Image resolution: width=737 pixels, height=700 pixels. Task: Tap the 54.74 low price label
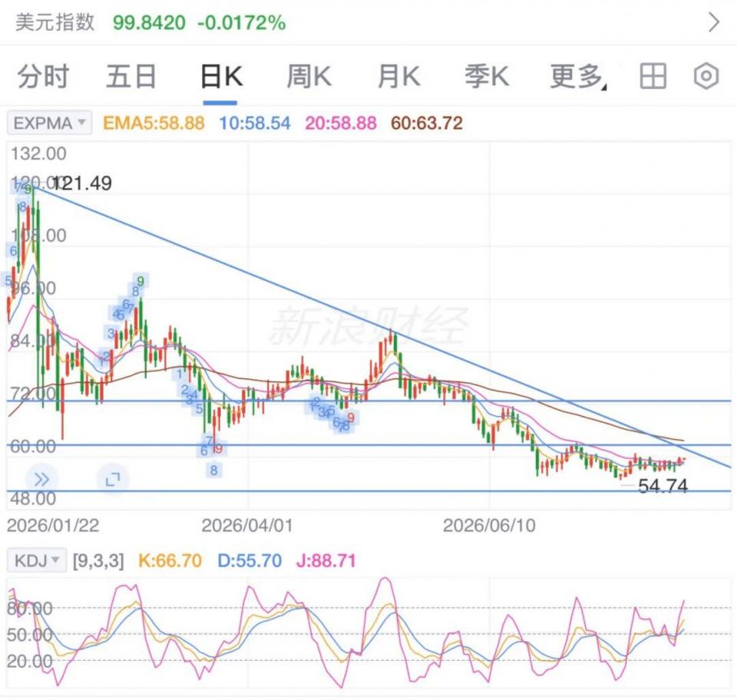(x=663, y=486)
